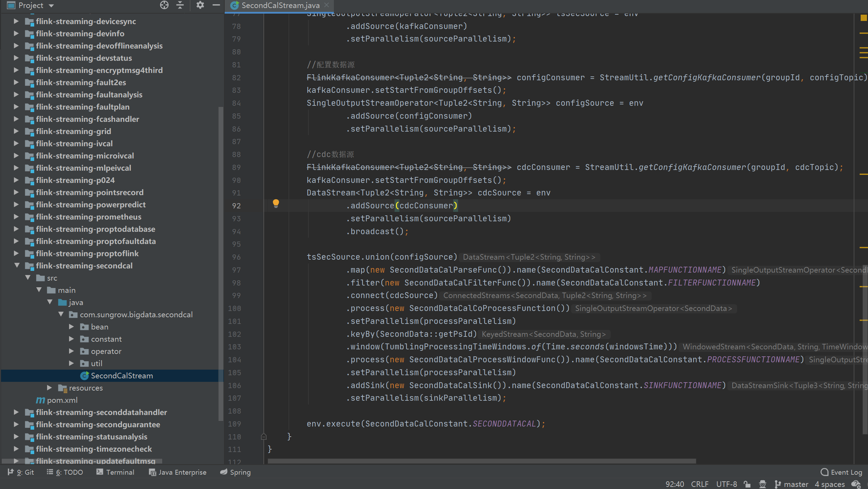
Task: Open the master git branch menu
Action: [792, 484]
